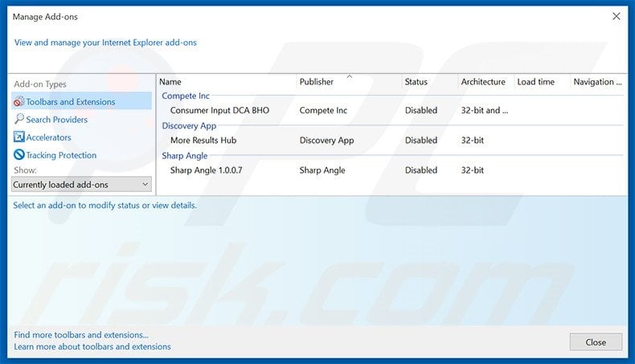Select the Consumer Input DCA BHO add-on
Viewport: 635px width, 364px height.
click(x=219, y=110)
